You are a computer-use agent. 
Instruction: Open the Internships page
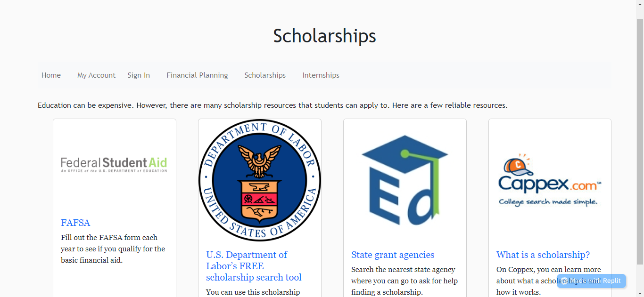tap(321, 75)
